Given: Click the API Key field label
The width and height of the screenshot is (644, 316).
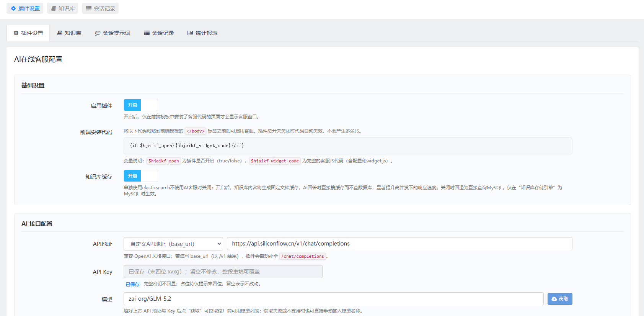Looking at the screenshot, I should [x=103, y=272].
